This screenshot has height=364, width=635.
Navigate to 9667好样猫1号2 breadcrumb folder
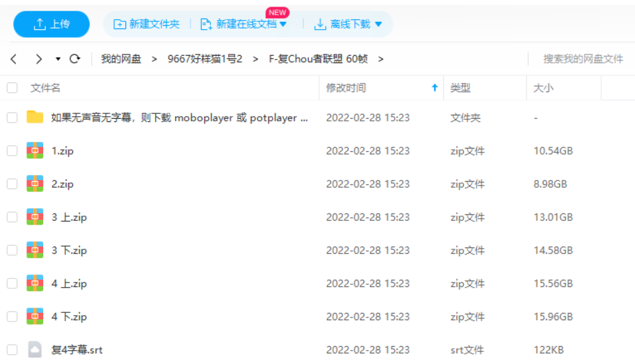coord(204,59)
